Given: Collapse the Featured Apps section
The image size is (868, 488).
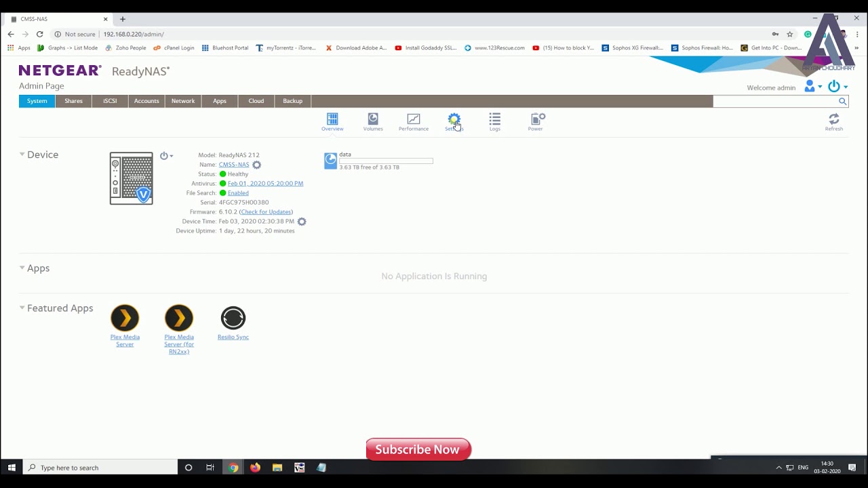Looking at the screenshot, I should point(22,308).
